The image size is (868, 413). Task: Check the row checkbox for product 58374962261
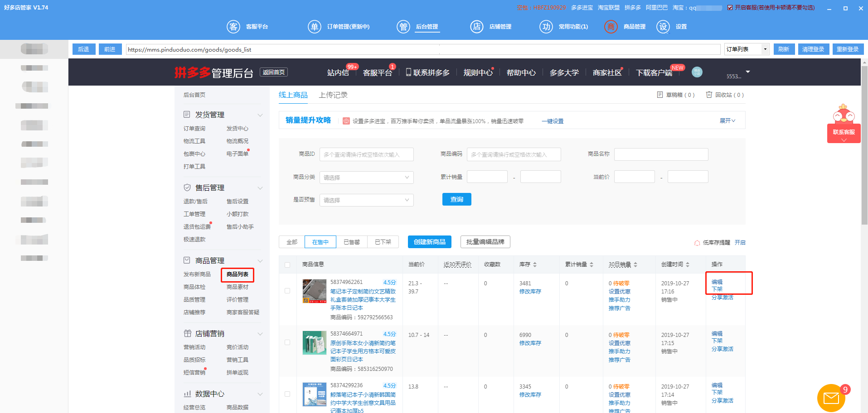point(287,291)
